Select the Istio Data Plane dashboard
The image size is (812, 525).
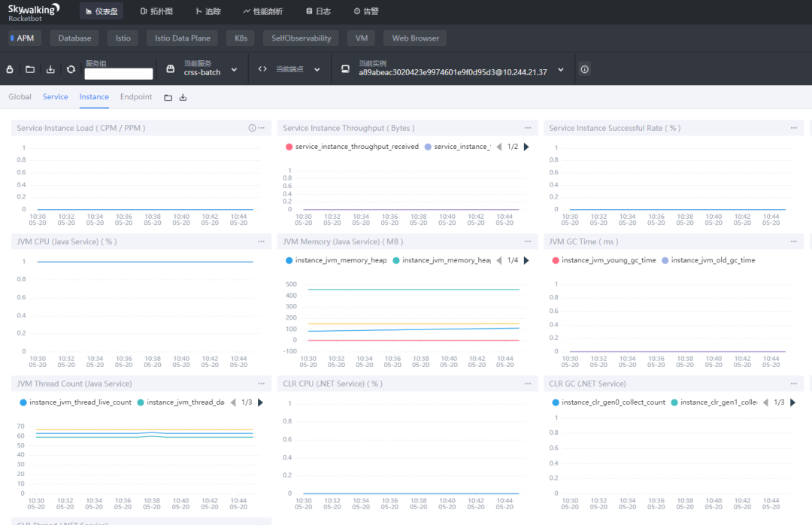coord(182,38)
